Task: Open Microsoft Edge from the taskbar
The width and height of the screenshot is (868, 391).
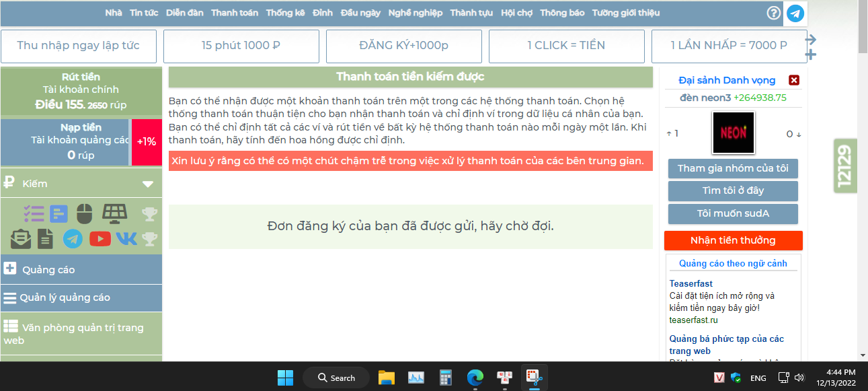Action: [475, 378]
